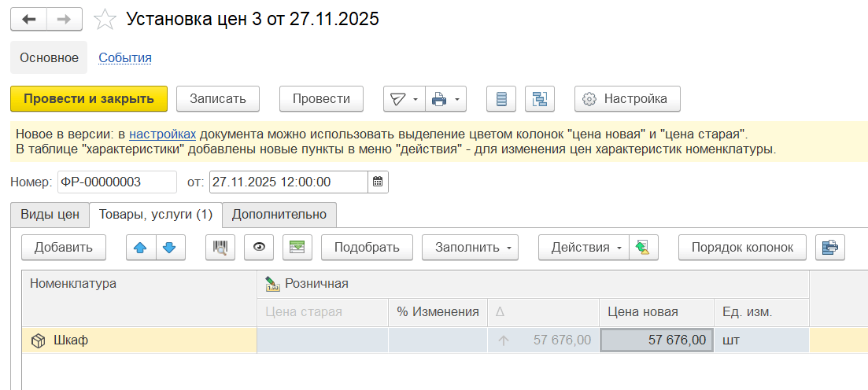Move row up with blue arrow
Image resolution: width=868 pixels, height=390 pixels.
pos(141,247)
